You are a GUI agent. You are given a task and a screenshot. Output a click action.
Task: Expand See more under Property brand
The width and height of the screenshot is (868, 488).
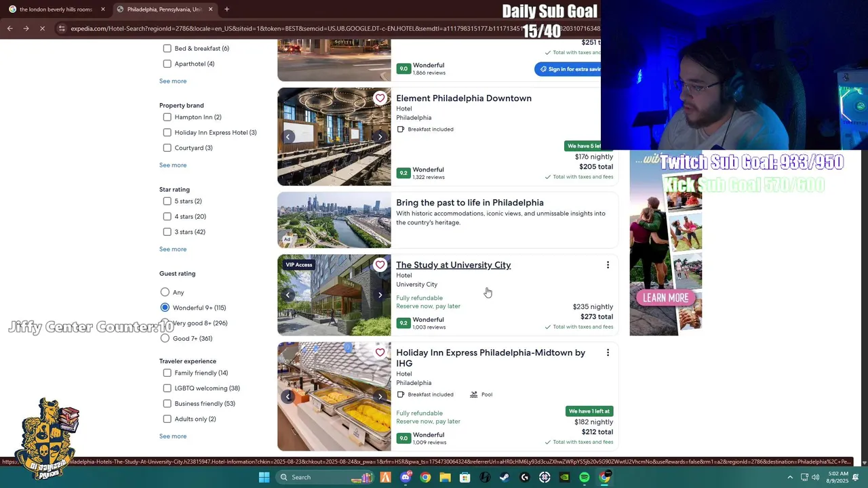[x=173, y=165]
